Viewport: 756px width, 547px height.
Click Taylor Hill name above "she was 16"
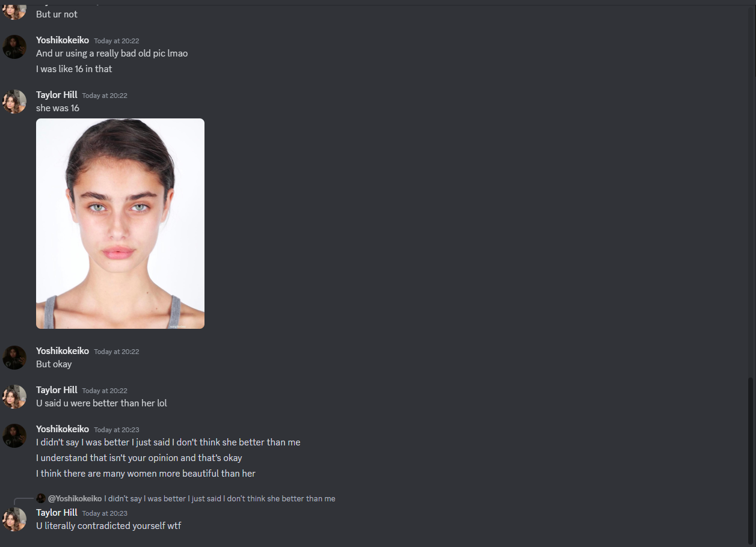[x=57, y=95]
